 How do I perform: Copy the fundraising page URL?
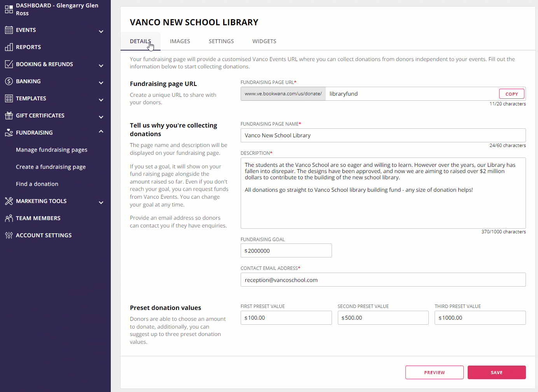coord(511,94)
